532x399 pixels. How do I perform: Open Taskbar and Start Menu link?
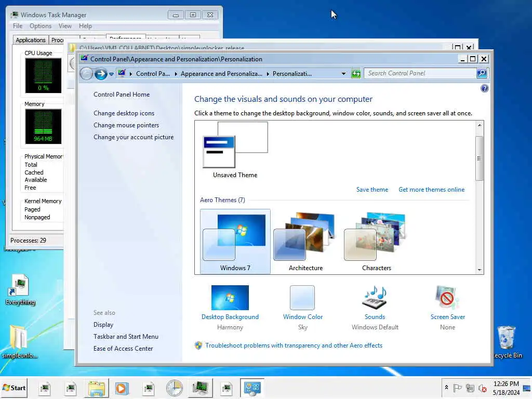126,337
